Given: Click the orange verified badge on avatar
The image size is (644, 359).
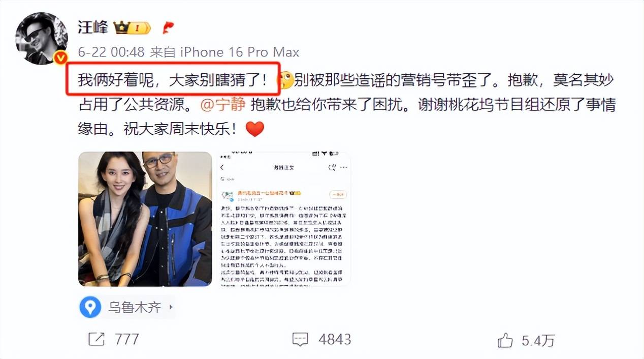Looking at the screenshot, I should [61, 58].
